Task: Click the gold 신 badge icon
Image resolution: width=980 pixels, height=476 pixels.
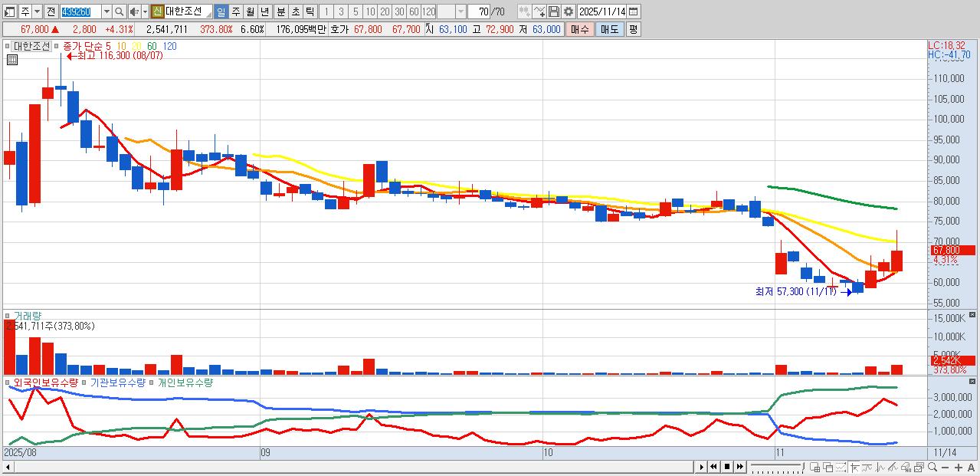Action: pyautogui.click(x=157, y=11)
